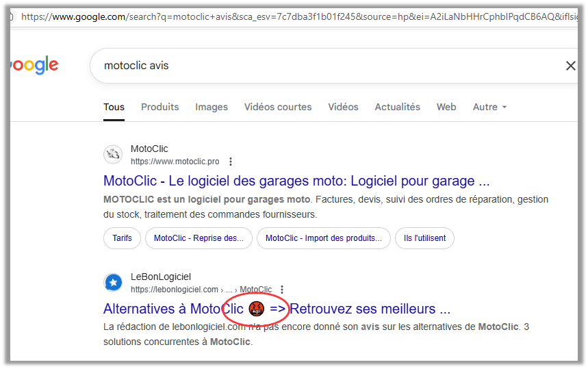Open the Alternatives à MotoClic result link
Image resolution: width=588 pixels, height=369 pixels.
pyautogui.click(x=277, y=309)
